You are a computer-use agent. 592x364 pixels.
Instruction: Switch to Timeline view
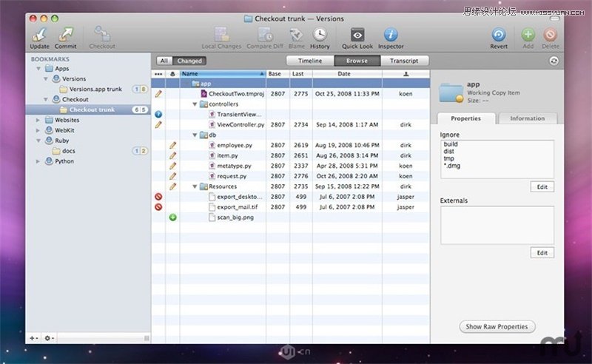pos(310,61)
